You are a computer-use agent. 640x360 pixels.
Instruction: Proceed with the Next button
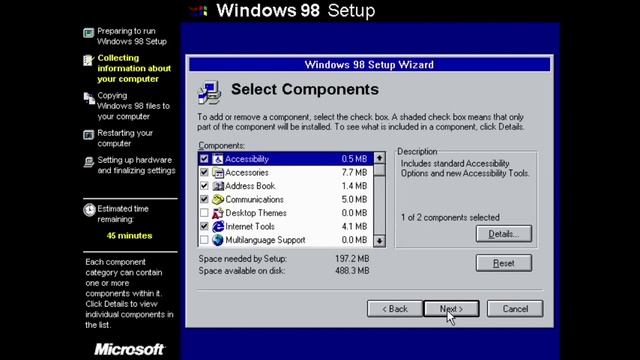click(451, 309)
